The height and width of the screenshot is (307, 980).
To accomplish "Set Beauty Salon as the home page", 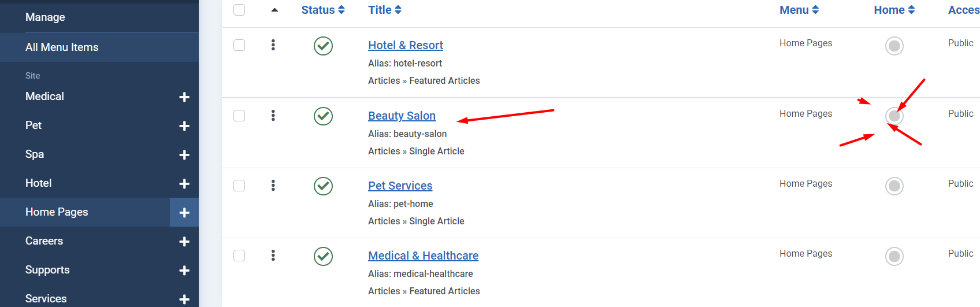I will click(894, 116).
